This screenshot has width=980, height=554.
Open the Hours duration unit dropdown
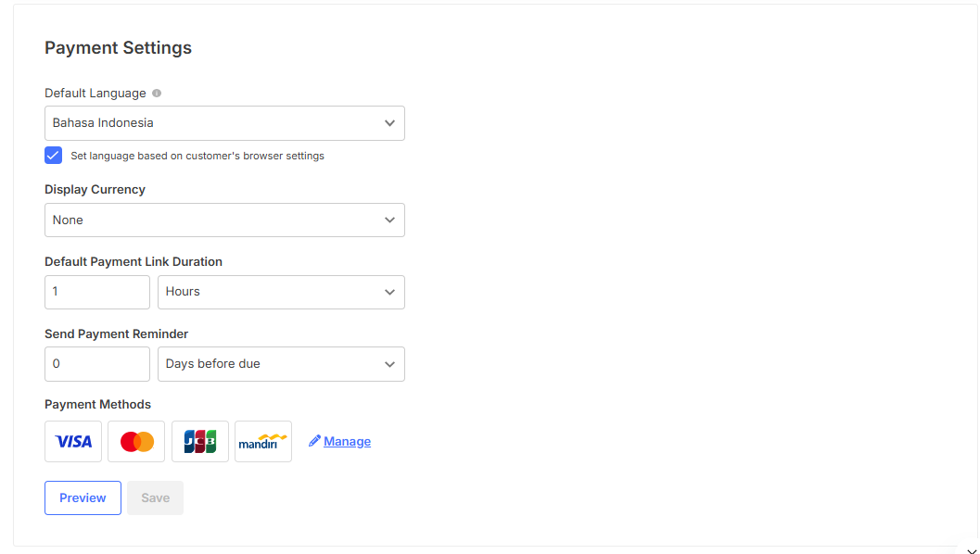[281, 292]
